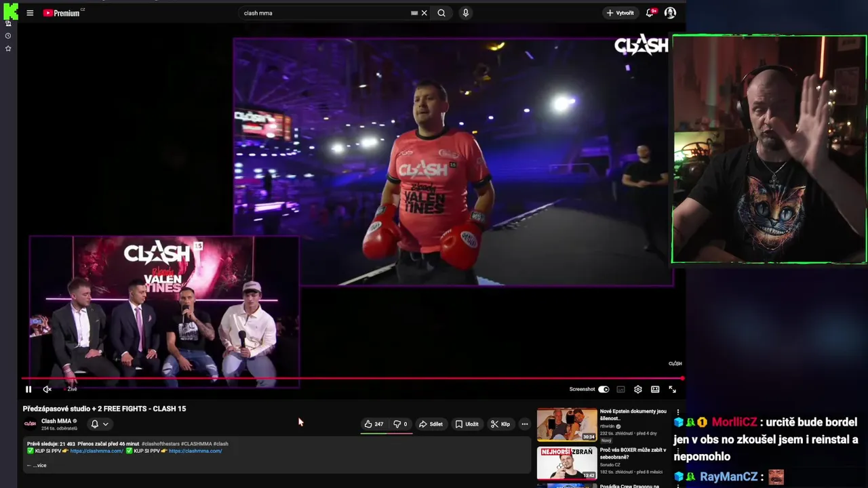Save the video with Uložit

pyautogui.click(x=467, y=424)
